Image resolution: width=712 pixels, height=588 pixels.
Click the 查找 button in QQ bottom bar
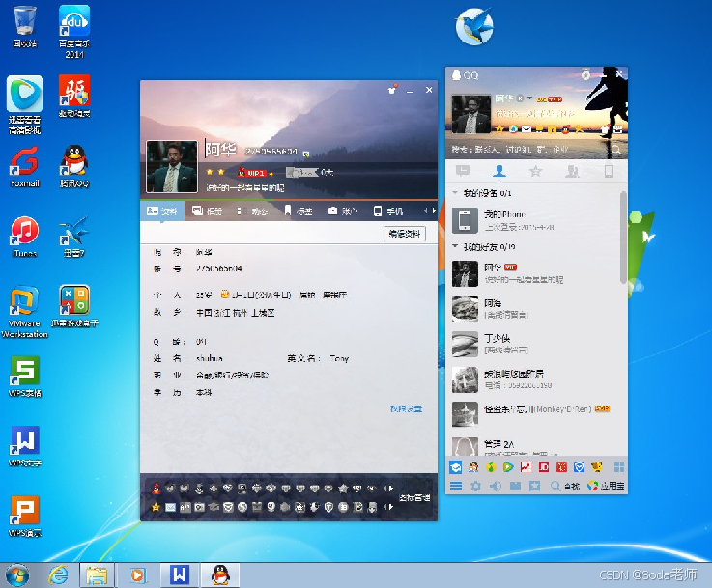click(x=565, y=486)
